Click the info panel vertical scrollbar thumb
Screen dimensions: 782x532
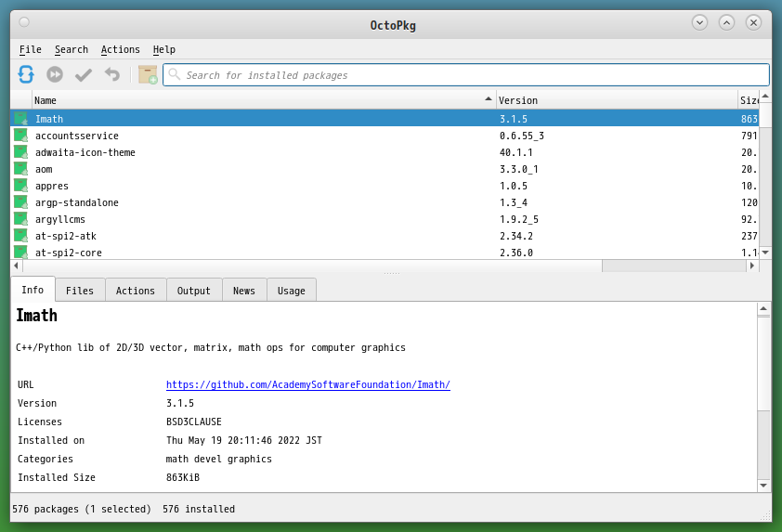pyautogui.click(x=763, y=363)
